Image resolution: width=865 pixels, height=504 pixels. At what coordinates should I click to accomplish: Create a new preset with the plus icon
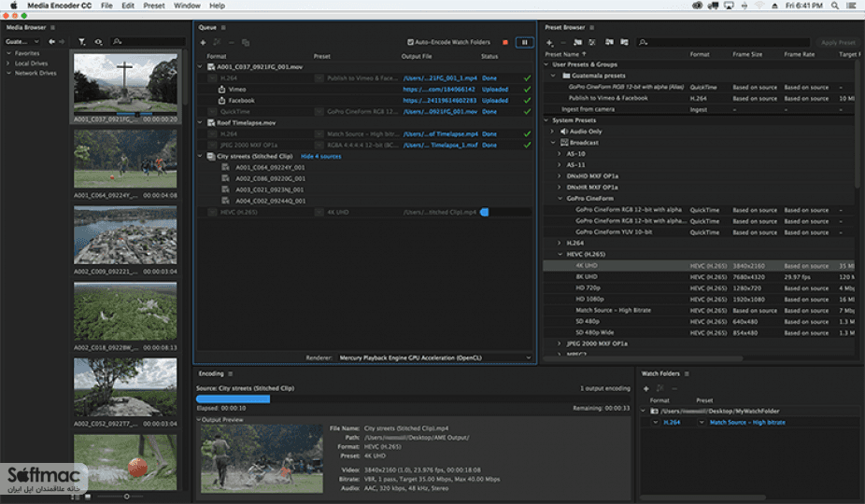point(549,42)
